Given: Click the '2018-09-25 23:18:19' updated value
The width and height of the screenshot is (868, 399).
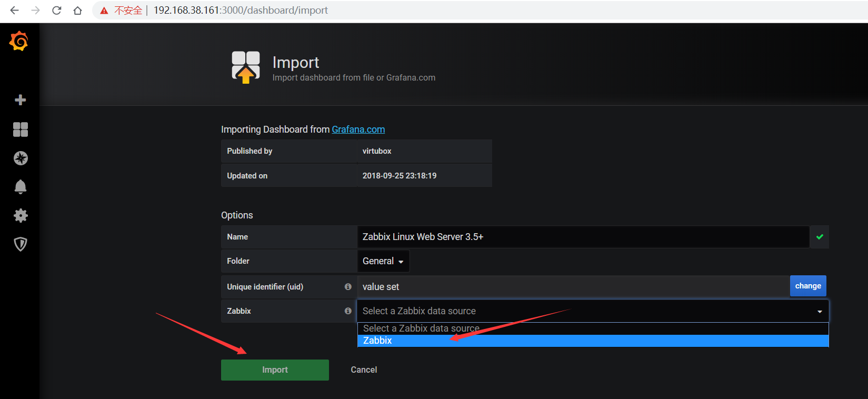Looking at the screenshot, I should coord(400,176).
